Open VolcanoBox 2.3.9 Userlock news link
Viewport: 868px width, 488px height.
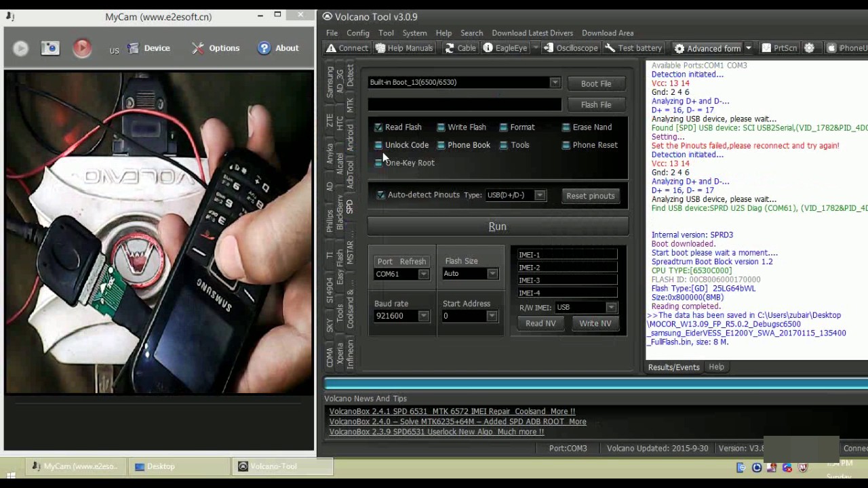pyautogui.click(x=437, y=432)
